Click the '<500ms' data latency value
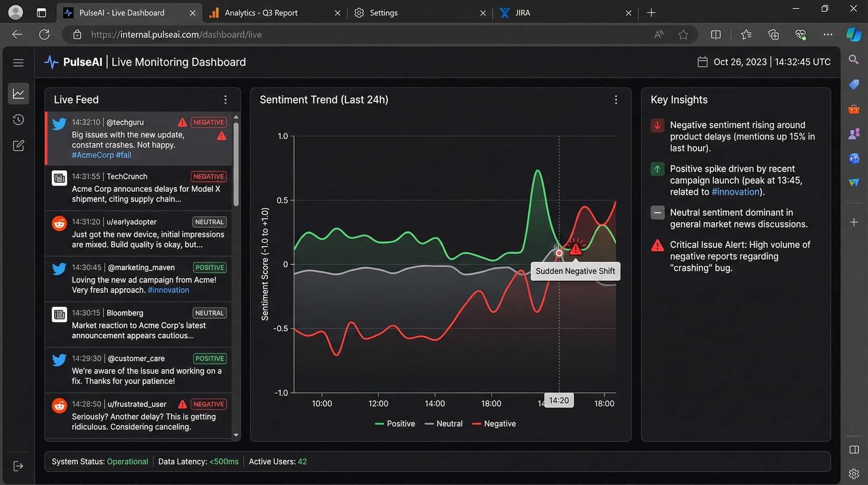The width and height of the screenshot is (868, 485). [224, 462]
